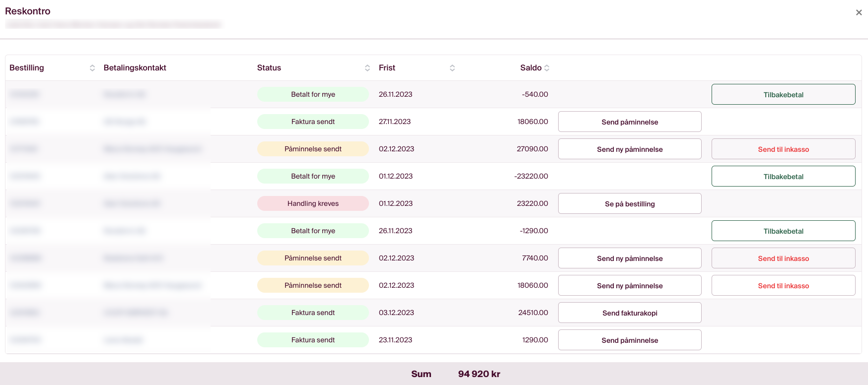Click the Frist column sort arrows

(x=452, y=68)
